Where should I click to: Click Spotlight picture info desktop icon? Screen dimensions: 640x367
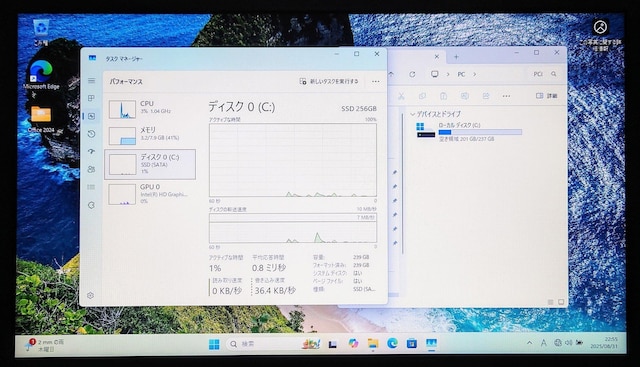pyautogui.click(x=600, y=34)
